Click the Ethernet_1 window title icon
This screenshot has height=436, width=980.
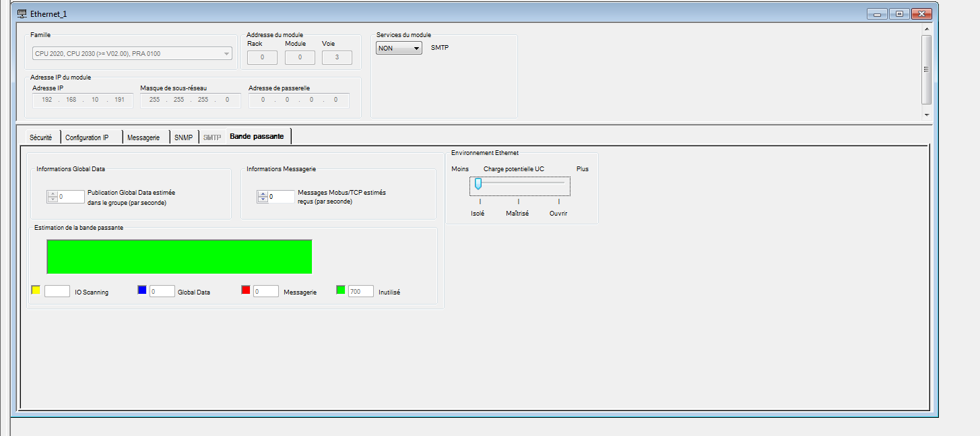(x=22, y=13)
